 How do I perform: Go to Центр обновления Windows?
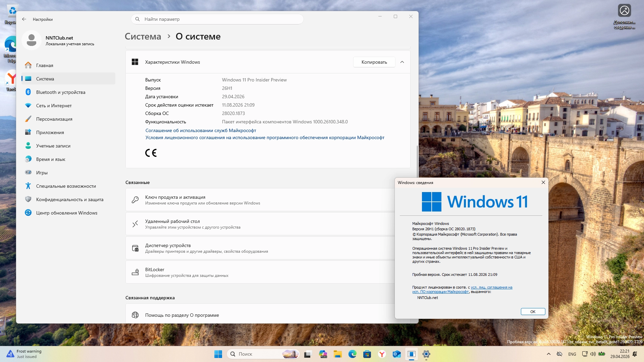pos(66,213)
